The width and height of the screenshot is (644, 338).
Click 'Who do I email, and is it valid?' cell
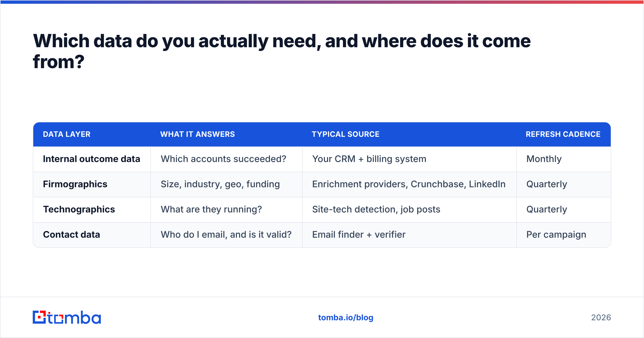(x=226, y=234)
